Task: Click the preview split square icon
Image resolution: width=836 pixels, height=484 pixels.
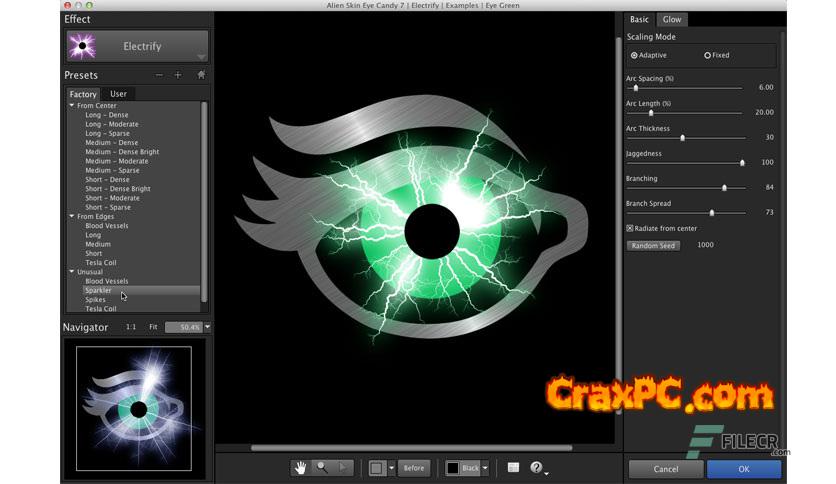Action: tap(377, 468)
